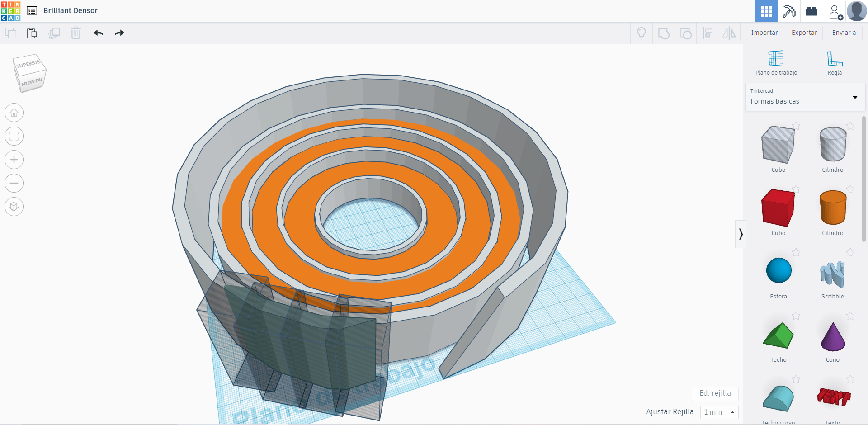Open the Blocks pickaxe mode

pos(789,11)
